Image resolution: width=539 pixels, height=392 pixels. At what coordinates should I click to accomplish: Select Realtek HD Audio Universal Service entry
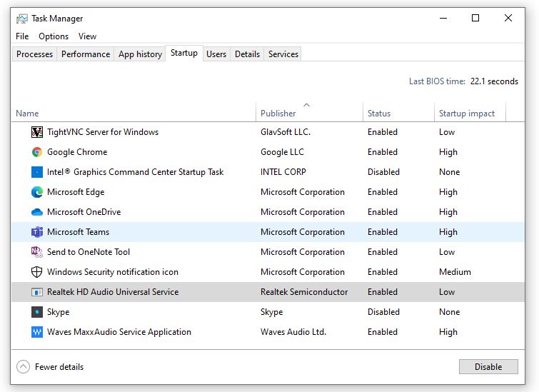click(x=113, y=292)
